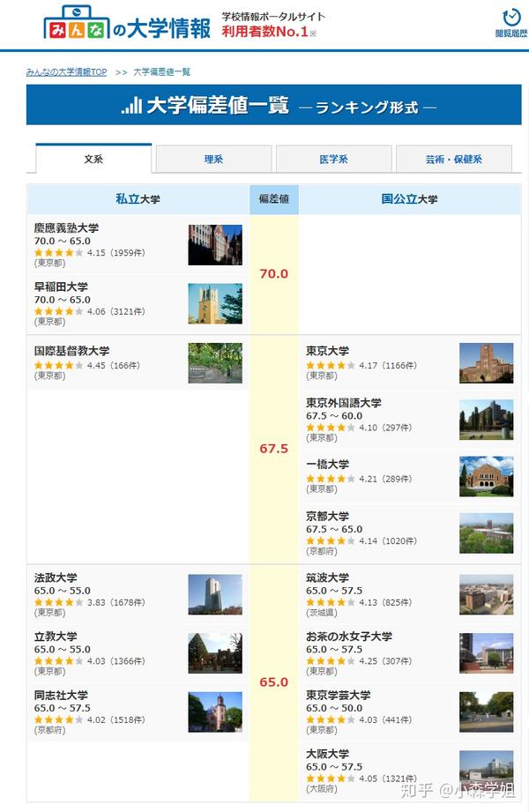
Task: Click the 慶應義塾大学 campus photo thumbnail
Action: pyautogui.click(x=215, y=245)
